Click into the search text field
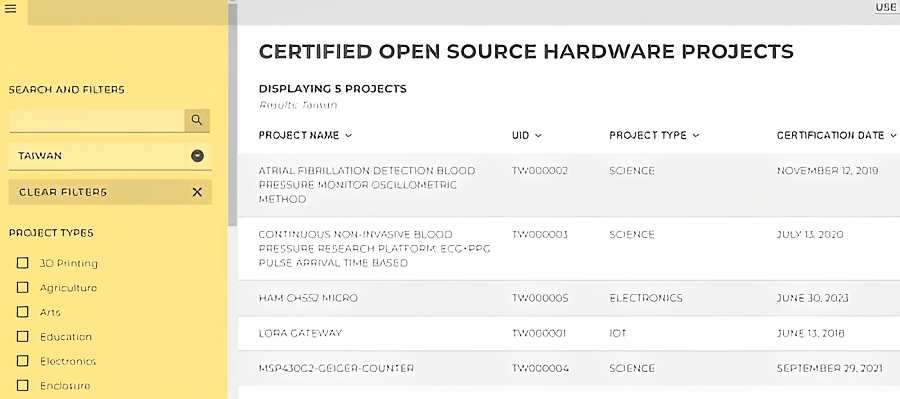Viewport: 900px width, 399px height. (x=96, y=121)
